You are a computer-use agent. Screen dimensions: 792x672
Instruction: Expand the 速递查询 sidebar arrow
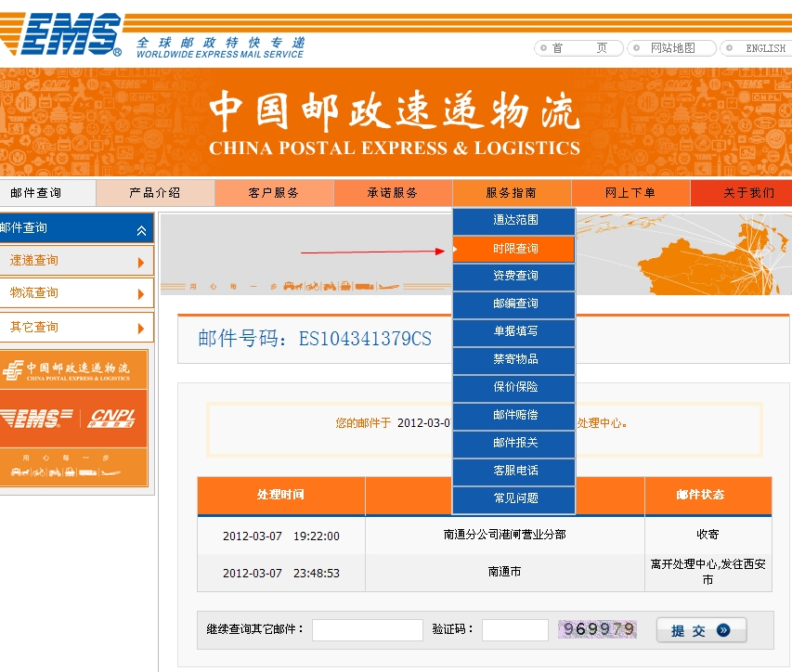click(141, 262)
